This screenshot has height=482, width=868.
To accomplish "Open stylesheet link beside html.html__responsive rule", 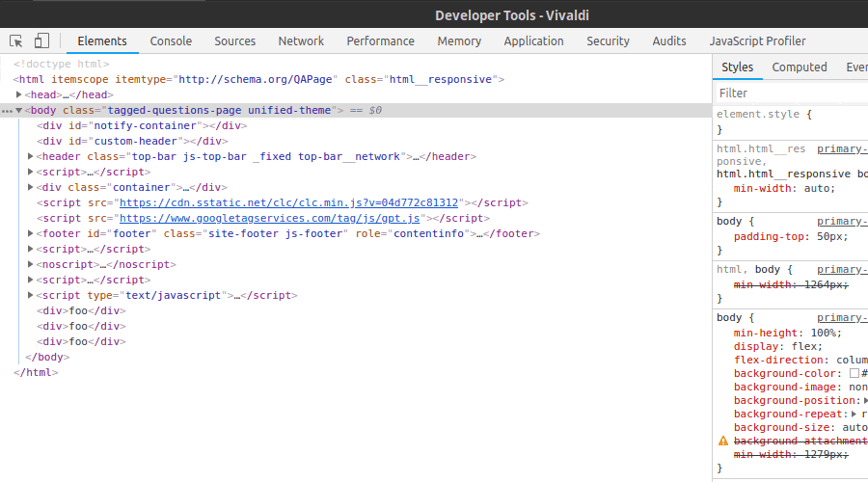I will pos(842,148).
